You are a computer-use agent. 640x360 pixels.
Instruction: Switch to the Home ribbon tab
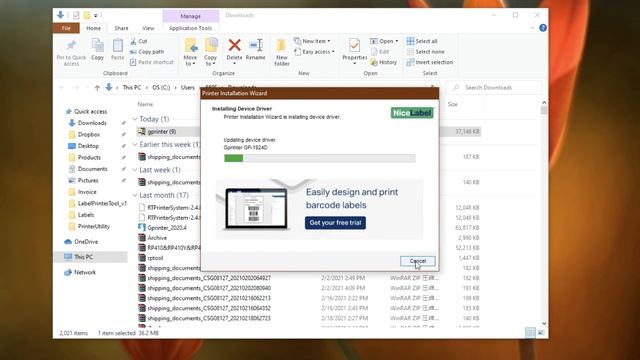pyautogui.click(x=93, y=28)
